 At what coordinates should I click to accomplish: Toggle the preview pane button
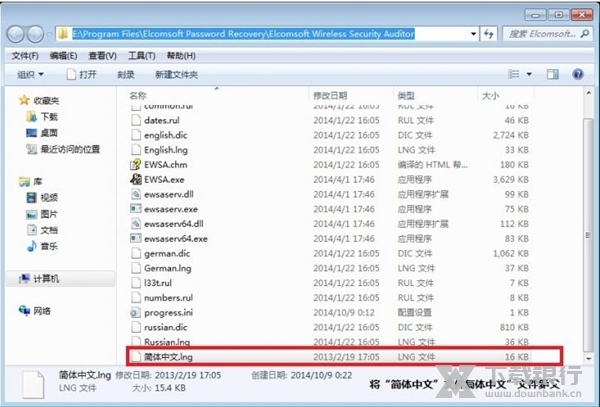(x=553, y=74)
